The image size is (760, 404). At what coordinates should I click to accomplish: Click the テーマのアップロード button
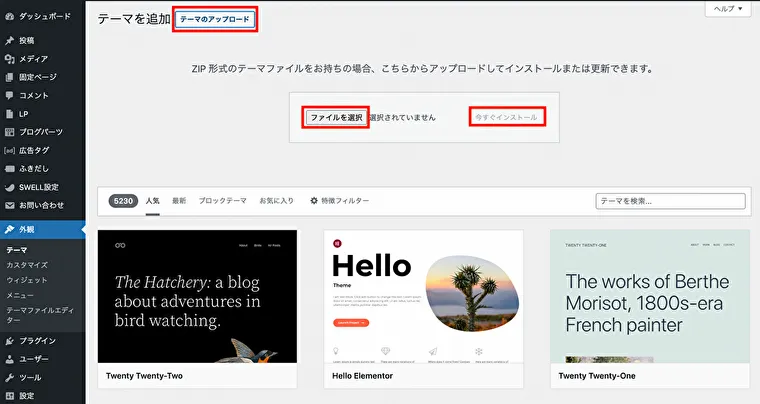[215, 19]
